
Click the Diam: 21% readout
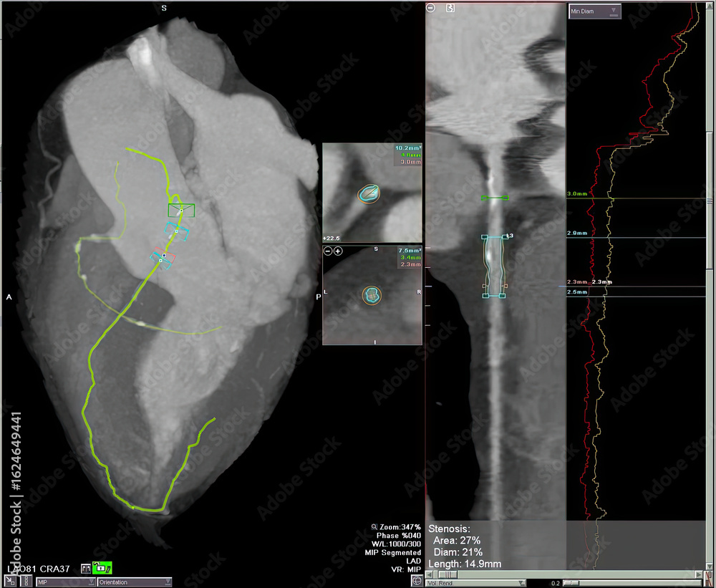[x=458, y=552]
